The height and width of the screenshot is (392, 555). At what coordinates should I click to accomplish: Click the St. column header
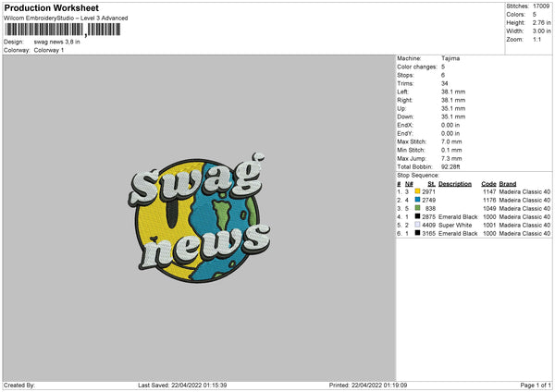pyautogui.click(x=431, y=184)
